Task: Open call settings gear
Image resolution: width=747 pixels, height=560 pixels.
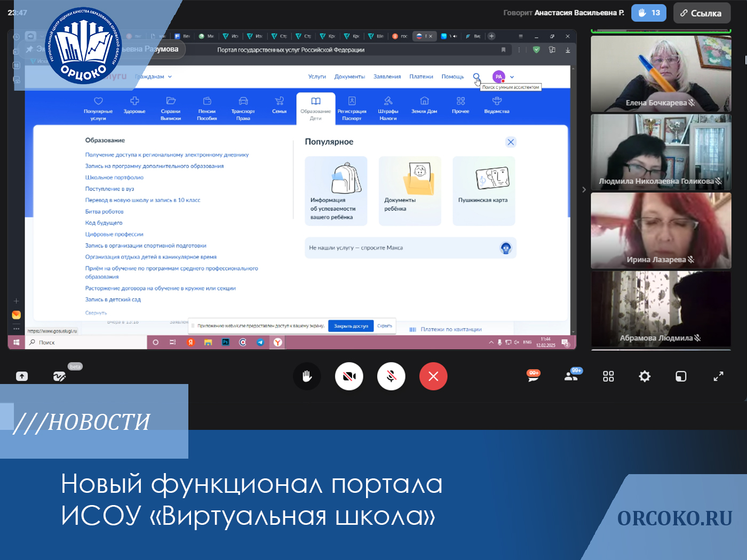Action: pos(645,377)
